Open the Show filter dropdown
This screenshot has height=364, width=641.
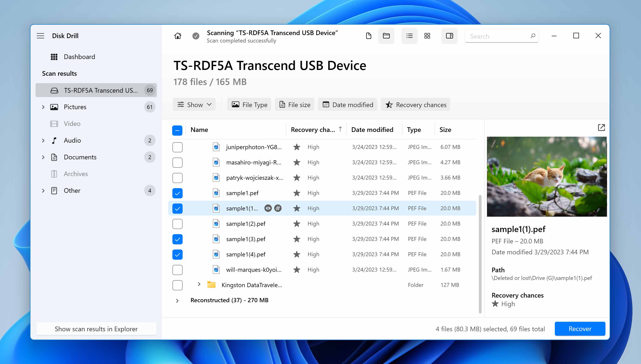coord(194,105)
